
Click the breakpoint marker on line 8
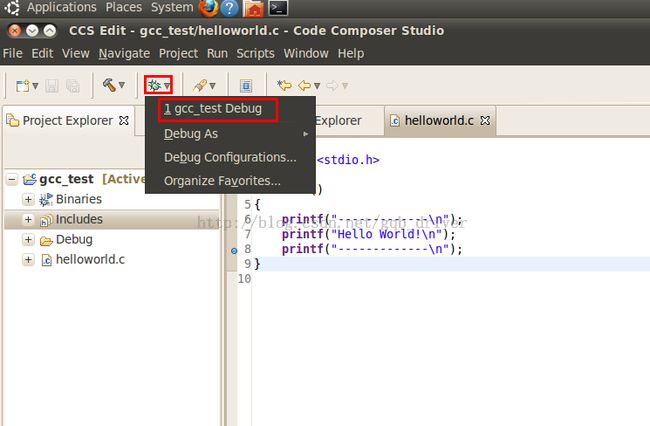234,251
